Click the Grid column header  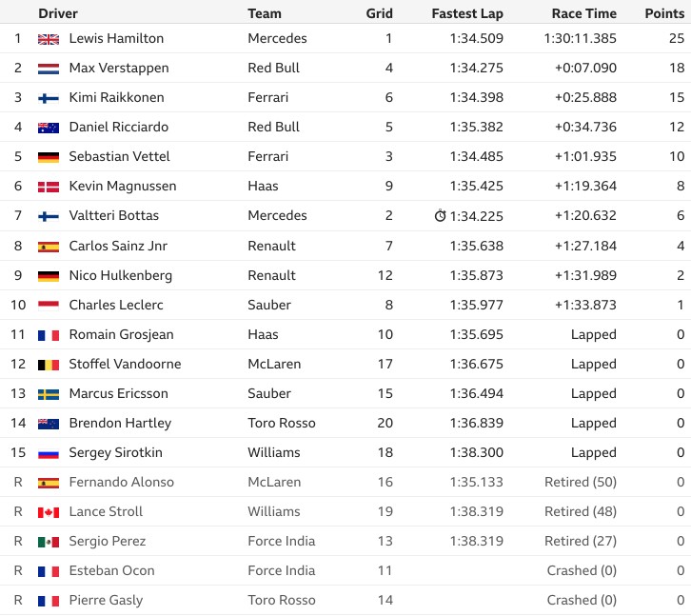click(380, 13)
